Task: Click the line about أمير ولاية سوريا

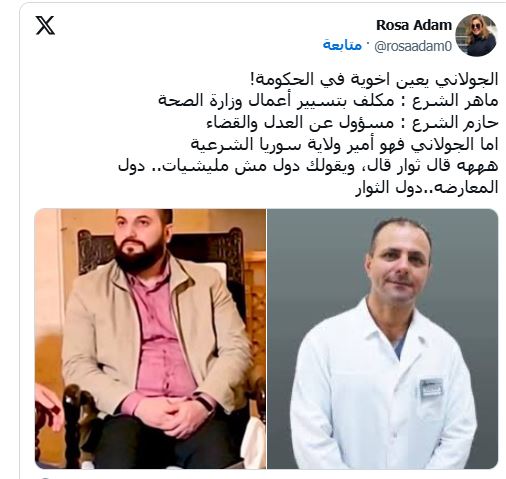Action: [344, 144]
